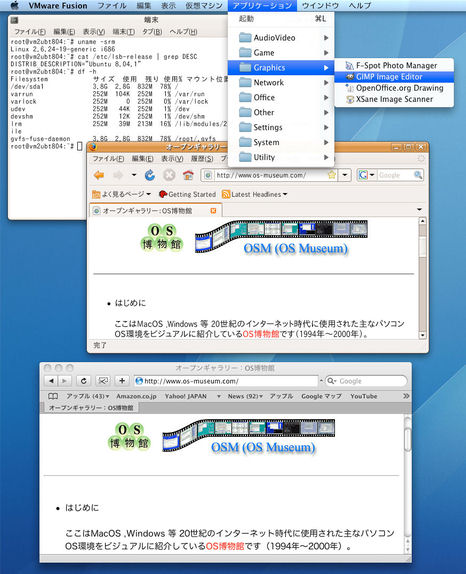Click the red OS博物館 link in Safari
The width and height of the screenshot is (466, 574).
click(225, 546)
